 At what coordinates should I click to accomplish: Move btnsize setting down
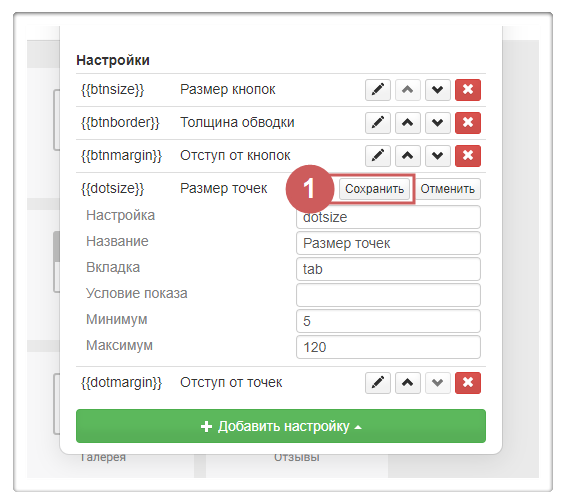coord(437,90)
